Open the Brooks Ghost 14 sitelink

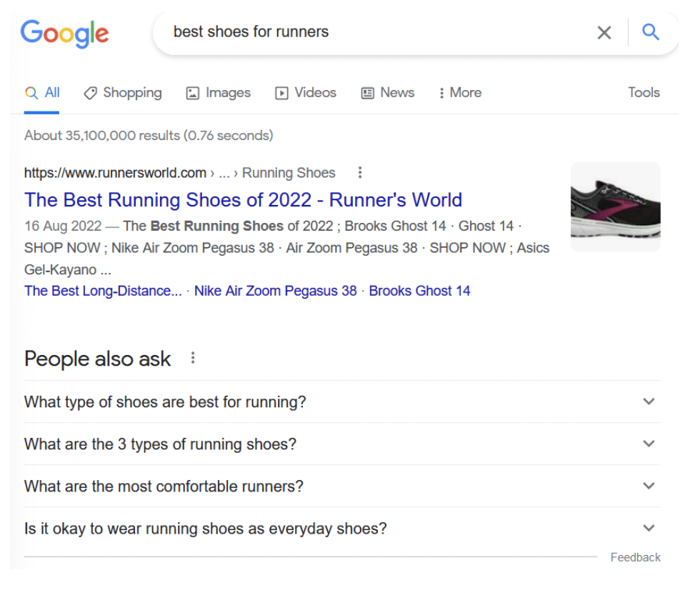coord(419,291)
